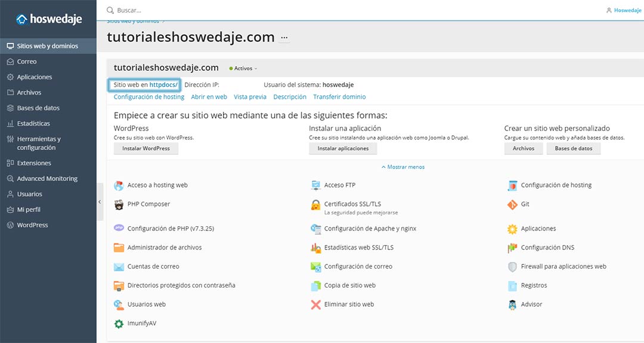
Task: Click the Vista previa link
Action: pos(250,97)
